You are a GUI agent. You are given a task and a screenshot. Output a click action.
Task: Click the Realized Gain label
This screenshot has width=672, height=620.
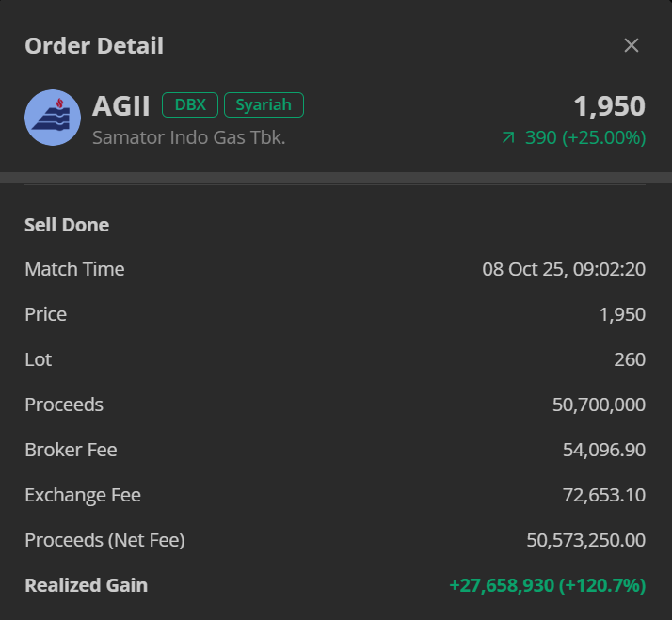click(86, 585)
